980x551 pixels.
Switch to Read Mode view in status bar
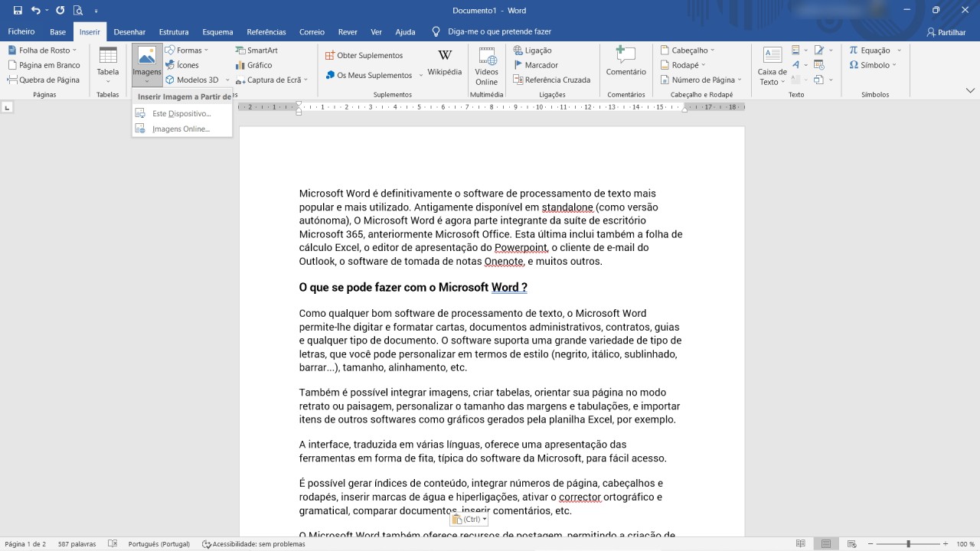pos(800,544)
